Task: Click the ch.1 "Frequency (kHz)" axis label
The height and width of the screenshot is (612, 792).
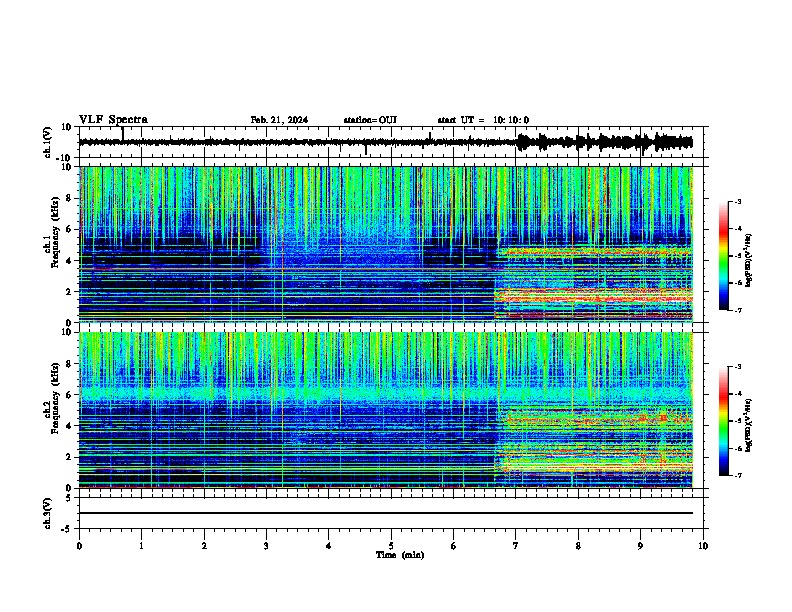Action: 55,232
